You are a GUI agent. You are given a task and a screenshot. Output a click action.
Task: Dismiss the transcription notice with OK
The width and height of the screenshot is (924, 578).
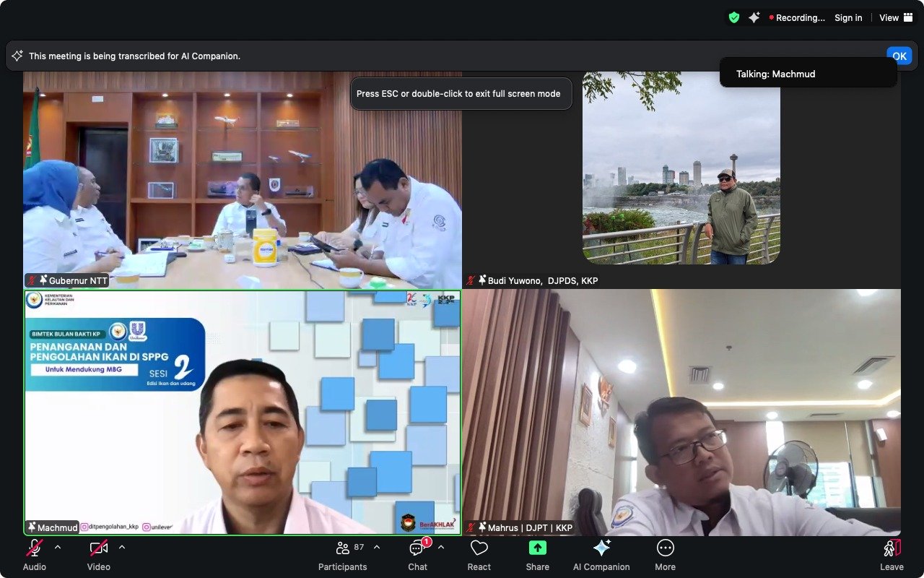[899, 56]
